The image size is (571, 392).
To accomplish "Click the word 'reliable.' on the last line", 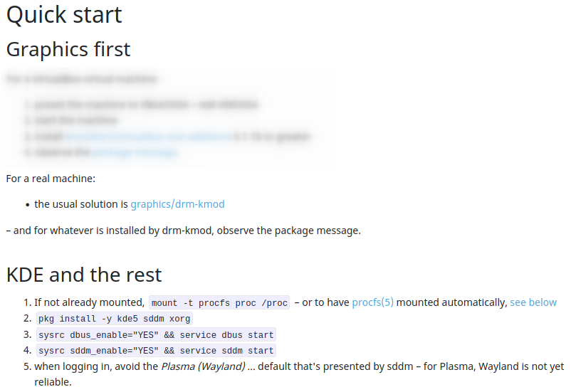I will [53, 382].
